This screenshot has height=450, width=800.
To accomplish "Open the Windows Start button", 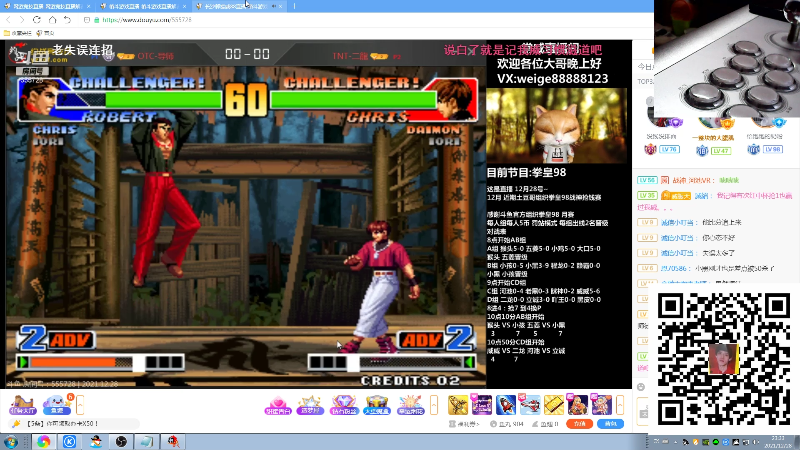I will [x=11, y=442].
